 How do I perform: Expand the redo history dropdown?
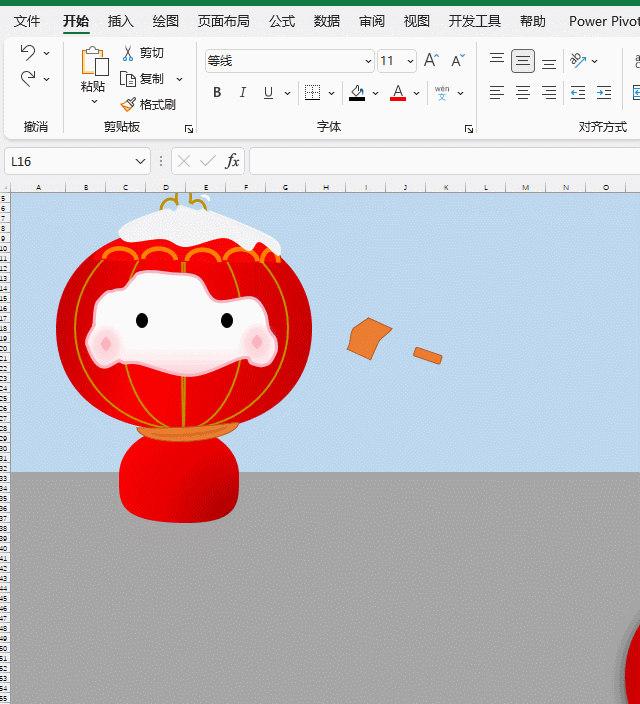tap(46, 79)
